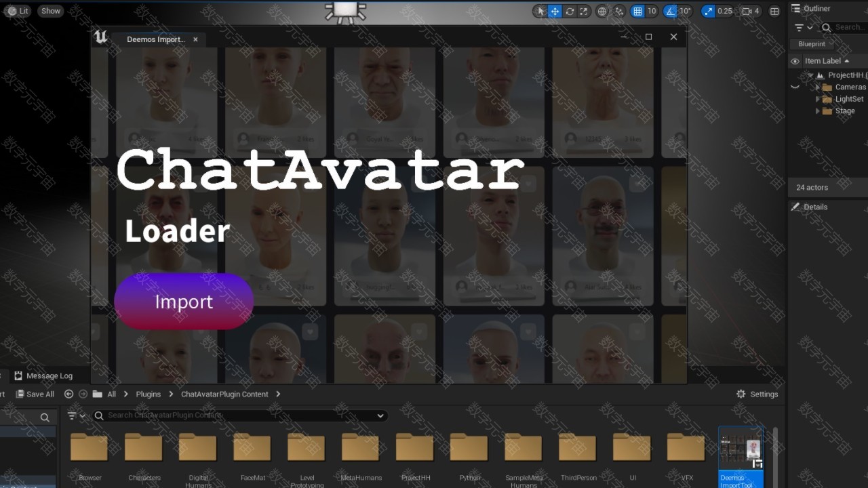Click Save All in Content Browser

coord(35,394)
